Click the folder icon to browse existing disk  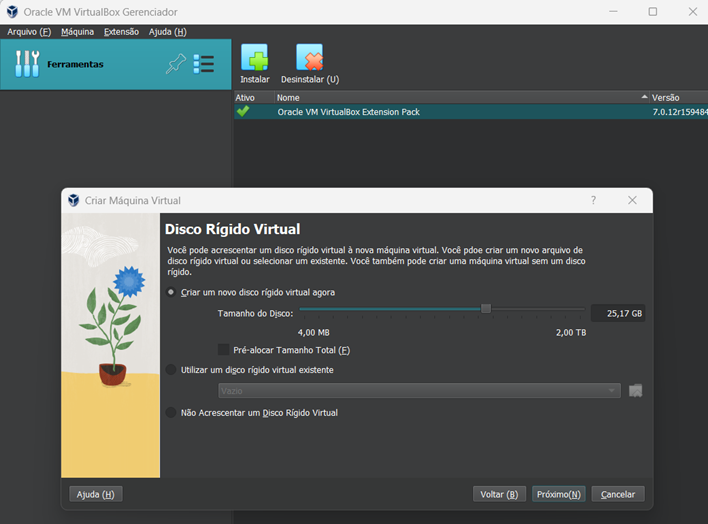click(635, 391)
